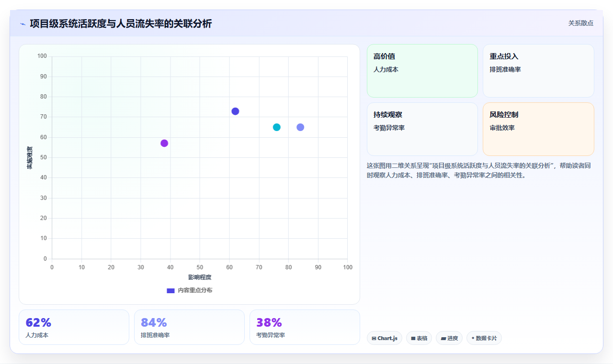Click 排班准确率 text in 重点投入 card
Viewport: 613px width, 364px height.
tap(505, 69)
